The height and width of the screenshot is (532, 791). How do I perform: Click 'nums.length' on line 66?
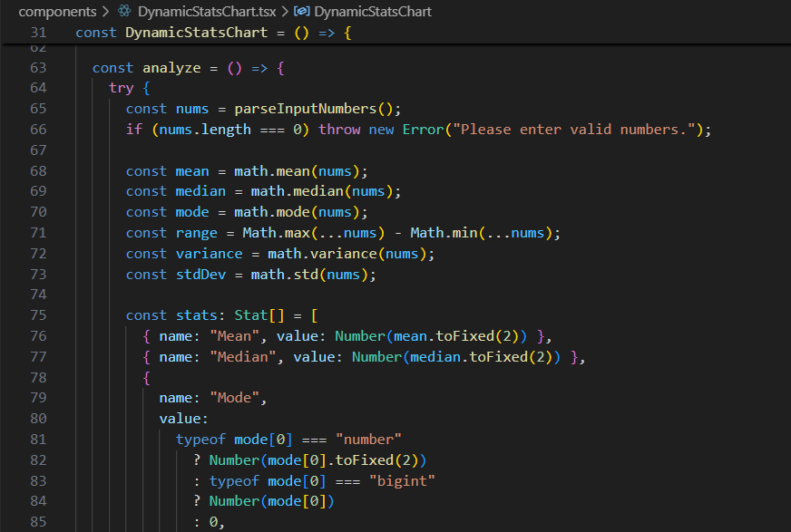[205, 130]
